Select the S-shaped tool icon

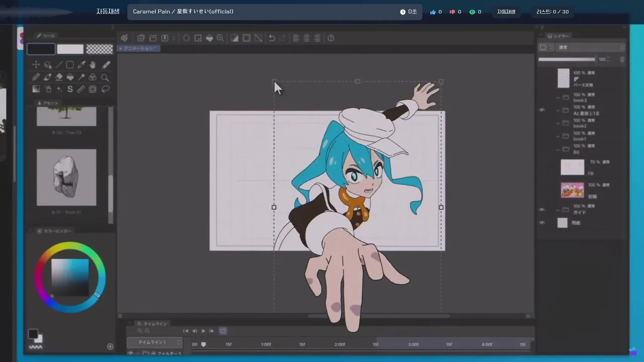[70, 89]
